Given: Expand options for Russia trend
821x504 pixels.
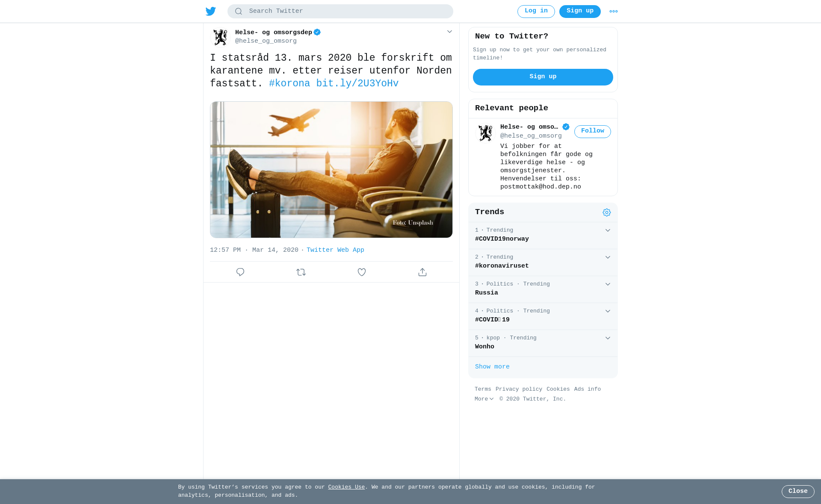Looking at the screenshot, I should [x=608, y=284].
